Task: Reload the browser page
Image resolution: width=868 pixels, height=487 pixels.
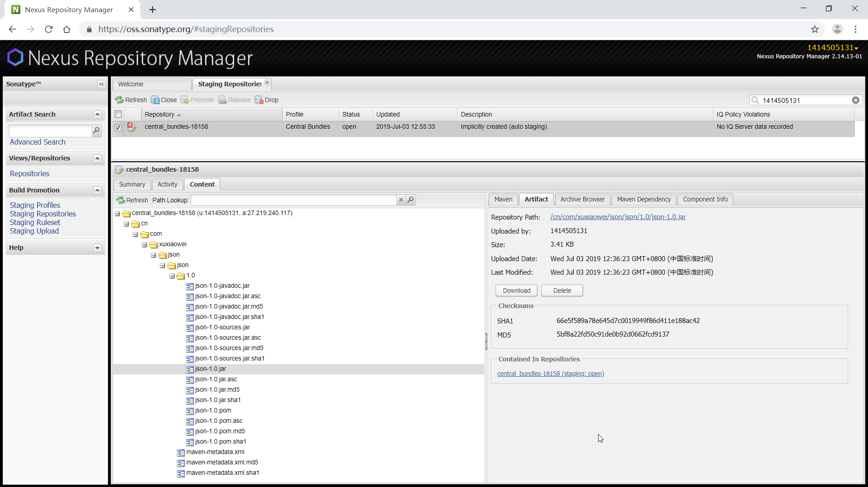Action: tap(49, 29)
